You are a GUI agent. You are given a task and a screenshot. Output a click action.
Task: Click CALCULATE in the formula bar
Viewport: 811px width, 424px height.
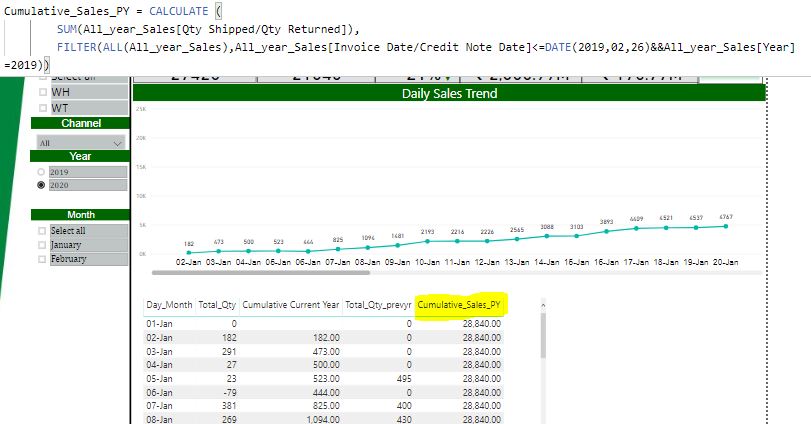178,11
